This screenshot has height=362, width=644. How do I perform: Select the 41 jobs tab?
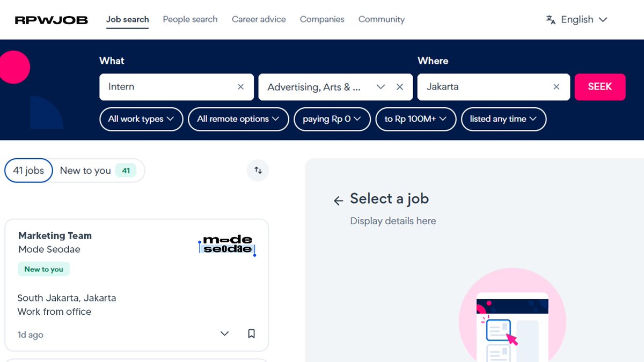pyautogui.click(x=28, y=171)
